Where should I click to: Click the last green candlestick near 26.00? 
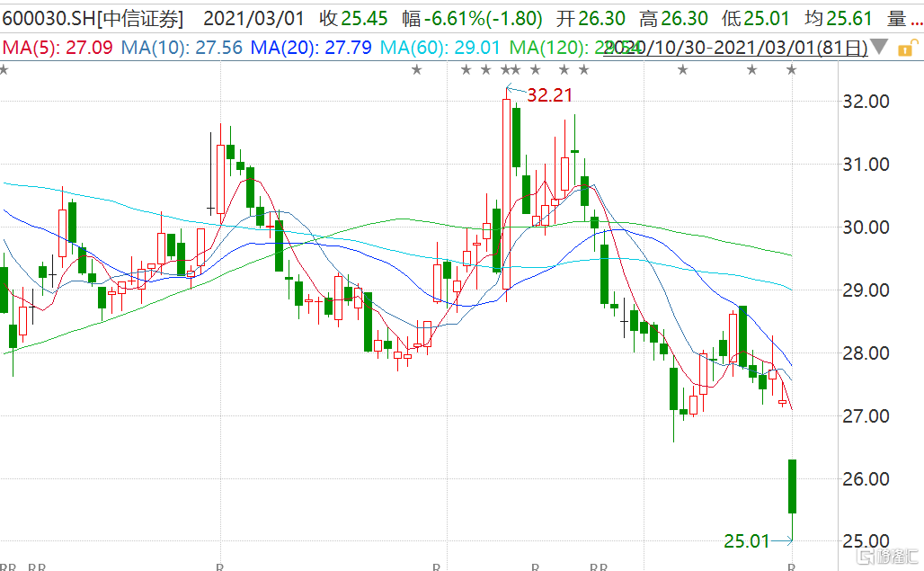coord(792,486)
